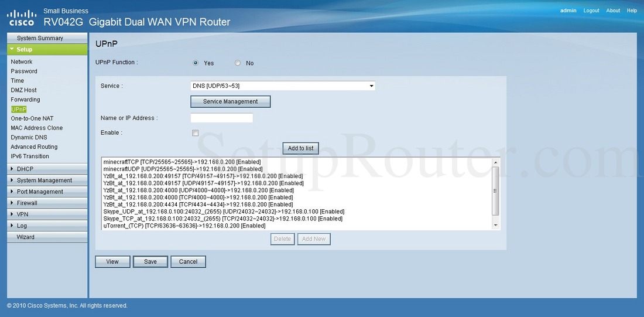Click the Cisco logo
Image resolution: width=644 pixels, height=317 pixels.
22,17
